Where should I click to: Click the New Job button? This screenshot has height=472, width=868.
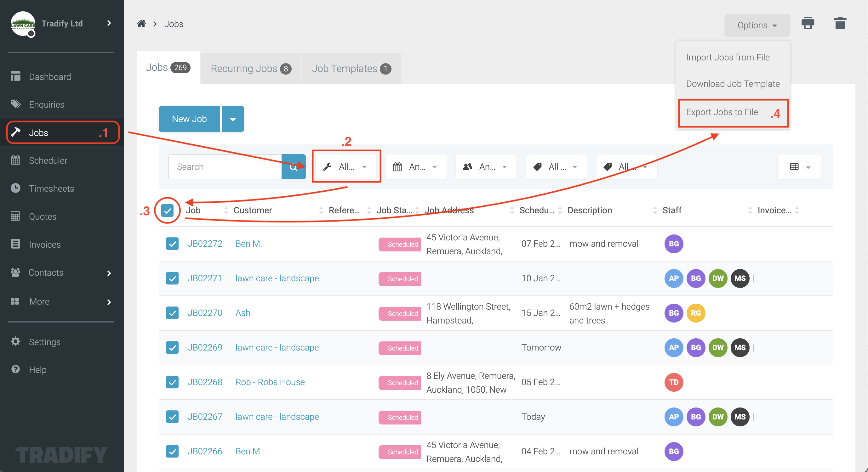tap(189, 119)
